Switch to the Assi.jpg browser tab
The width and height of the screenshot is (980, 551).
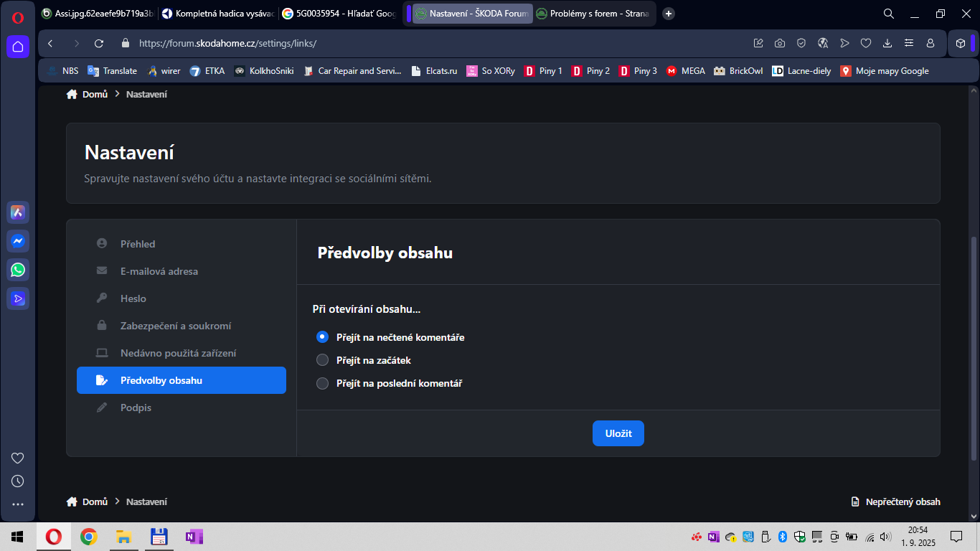(x=98, y=14)
